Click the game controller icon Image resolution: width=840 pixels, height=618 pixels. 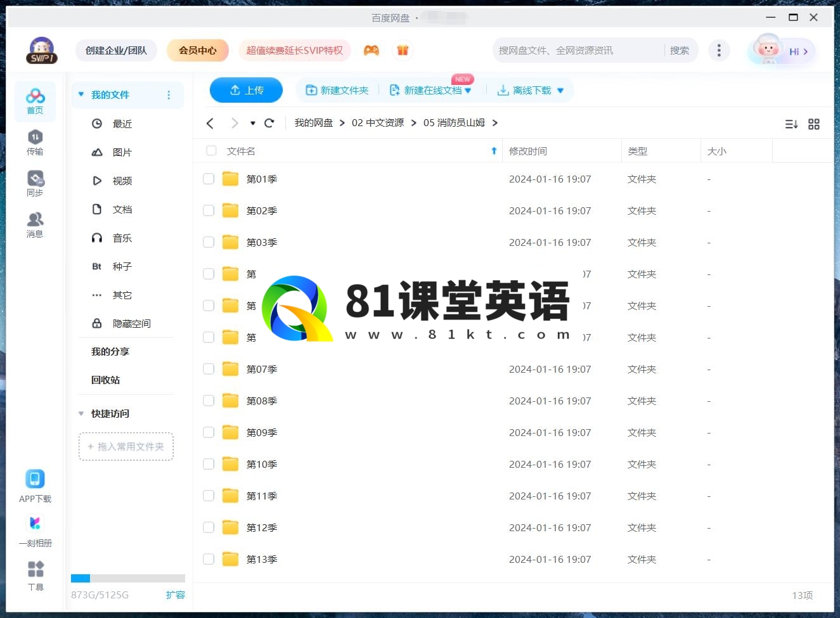point(372,51)
